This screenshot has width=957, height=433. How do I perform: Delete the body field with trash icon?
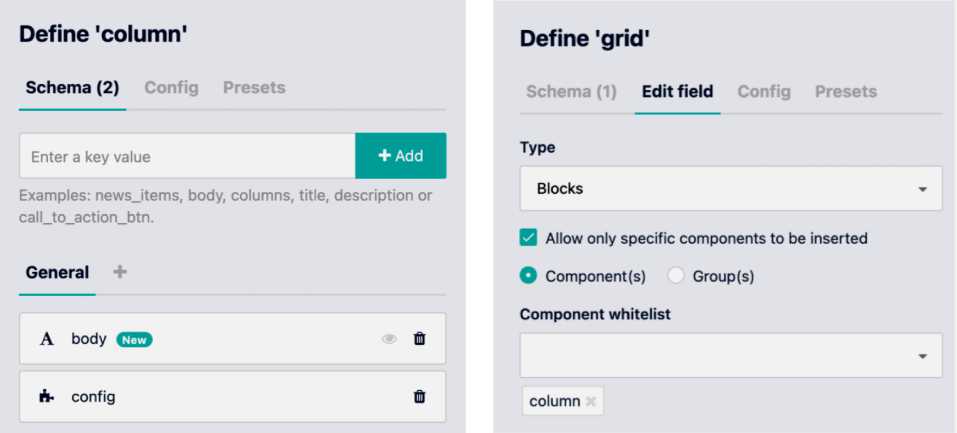(x=419, y=339)
